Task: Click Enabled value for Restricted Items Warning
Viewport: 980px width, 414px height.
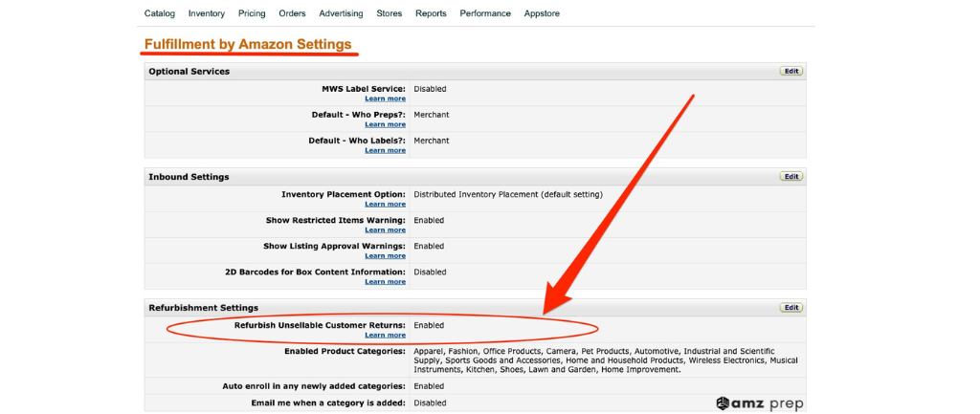Action: [x=429, y=221]
